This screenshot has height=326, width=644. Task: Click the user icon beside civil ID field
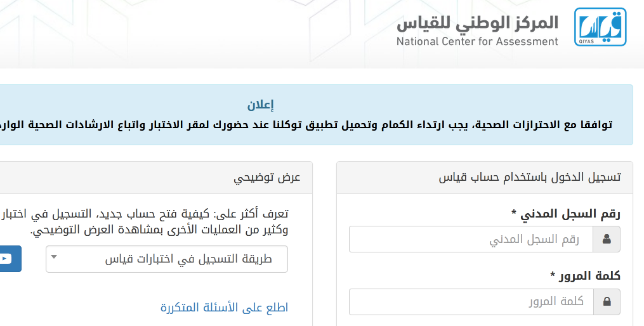tap(607, 239)
